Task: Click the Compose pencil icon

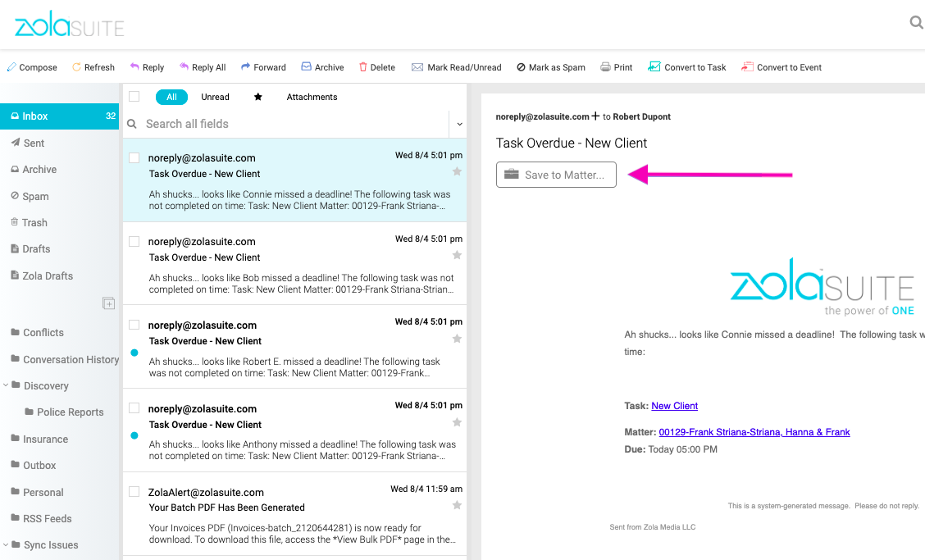Action: 11,67
